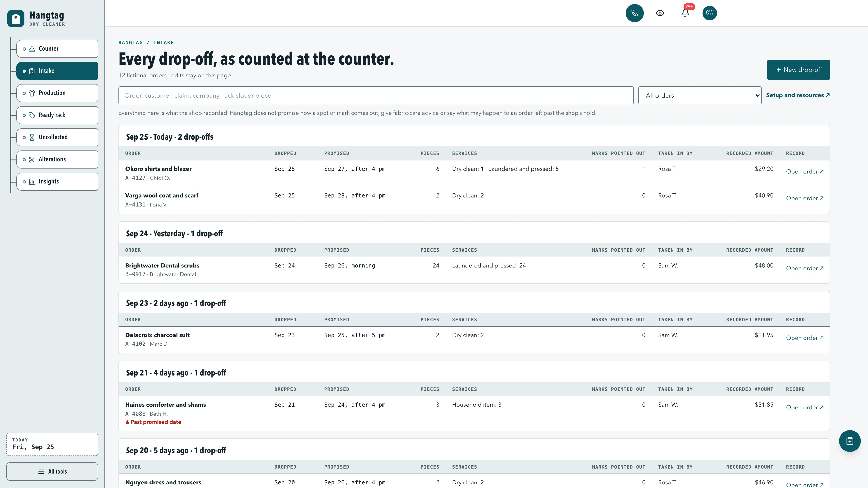Open order for Nguyen dress and trousers
Screen dimensions: 868x488
(805, 485)
